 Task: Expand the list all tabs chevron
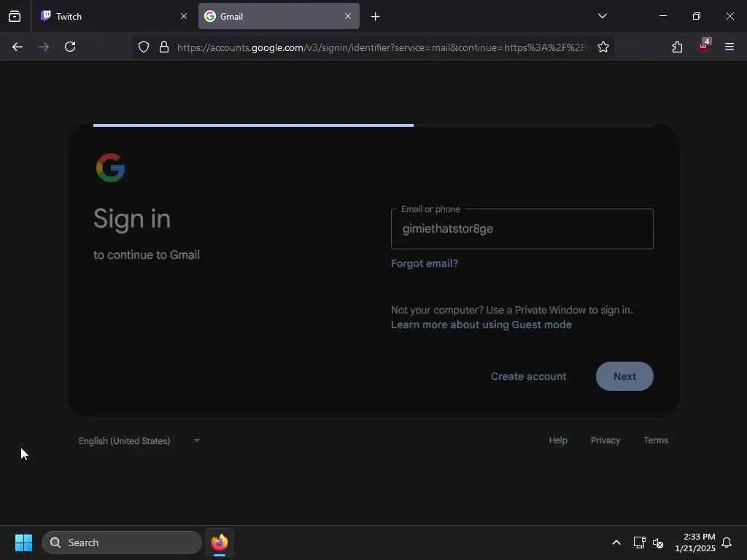(x=602, y=16)
